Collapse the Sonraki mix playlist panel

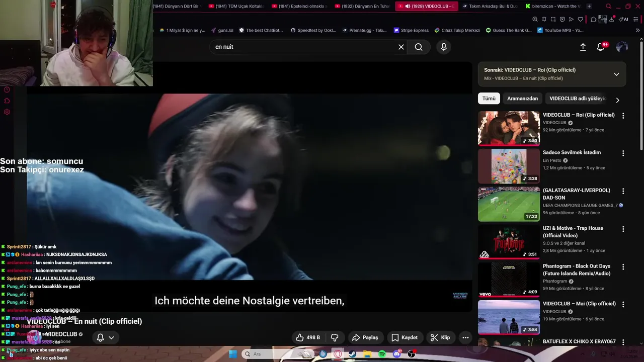[616, 74]
